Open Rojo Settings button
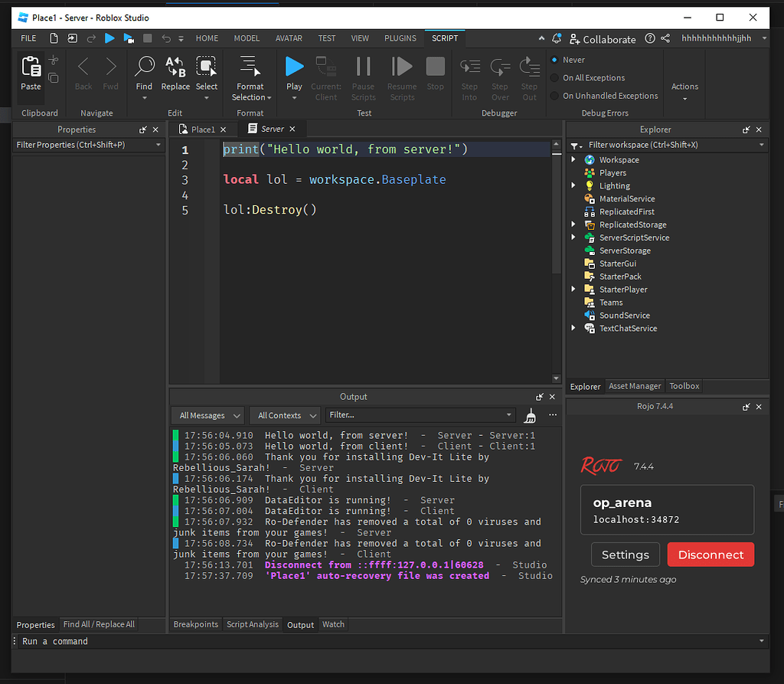The image size is (784, 684). pyautogui.click(x=625, y=555)
